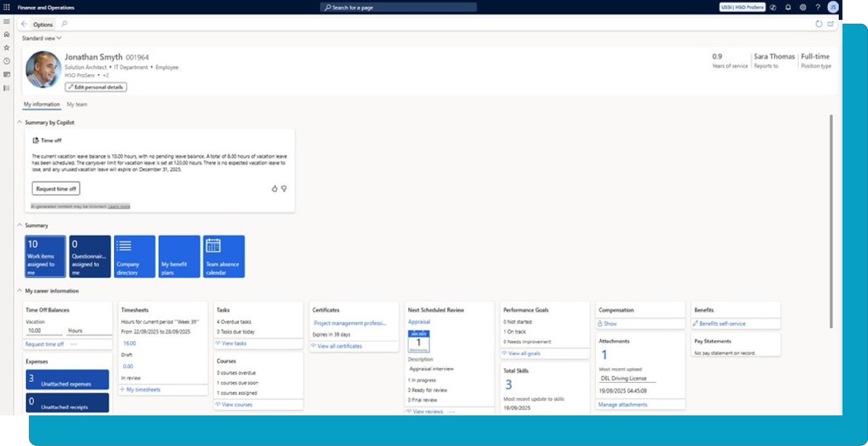
Task: Open the Options menu
Action: click(43, 25)
